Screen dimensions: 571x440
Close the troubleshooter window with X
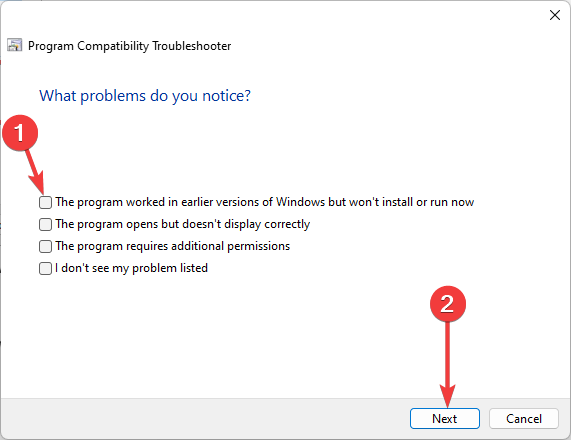click(555, 15)
